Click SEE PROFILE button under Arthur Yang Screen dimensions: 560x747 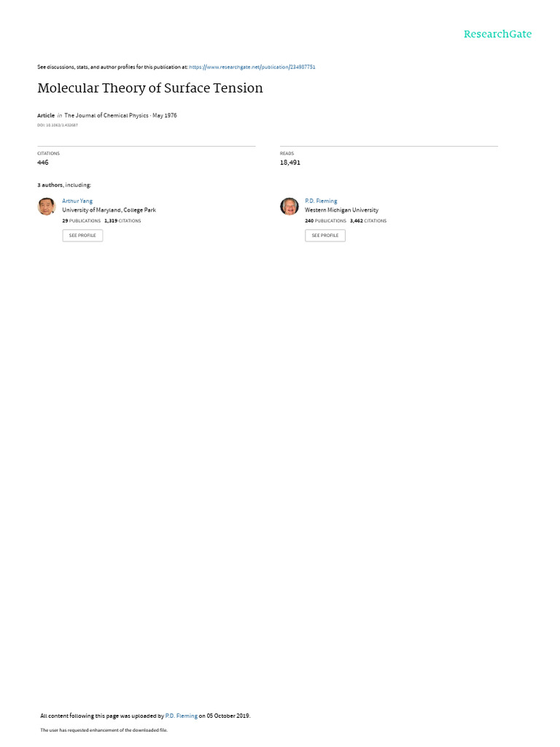click(x=82, y=236)
